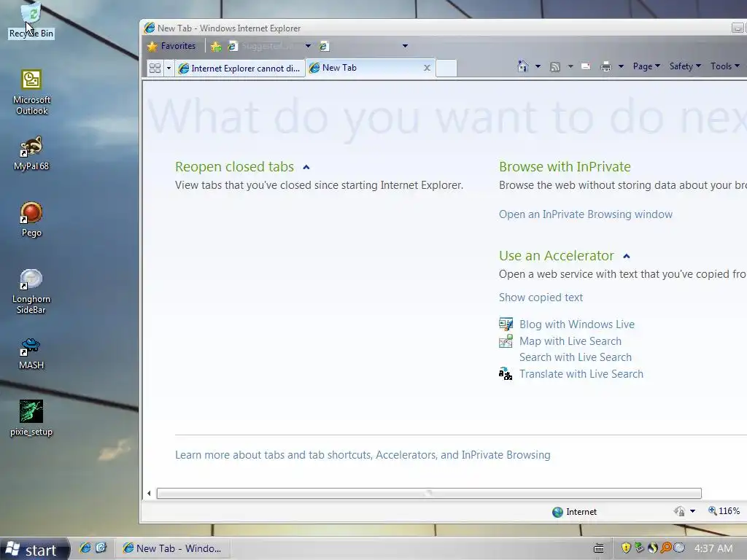The width and height of the screenshot is (747, 560).
Task: Expand the Print dropdown arrow
Action: pyautogui.click(x=621, y=66)
